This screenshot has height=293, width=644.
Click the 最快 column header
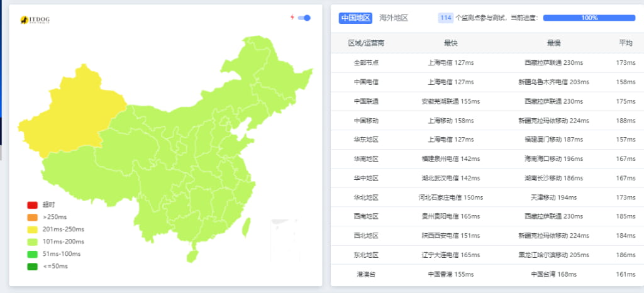click(x=450, y=43)
